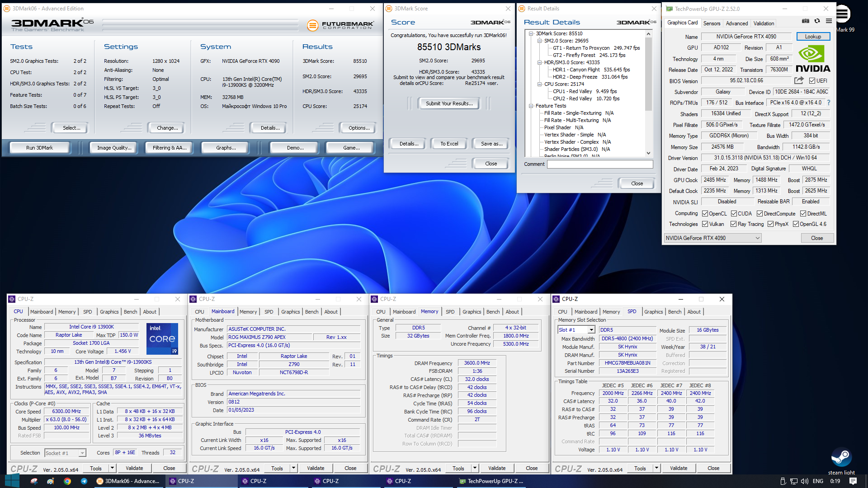
Task: Open the Validation tab in GPU-Z
Action: coord(764,23)
